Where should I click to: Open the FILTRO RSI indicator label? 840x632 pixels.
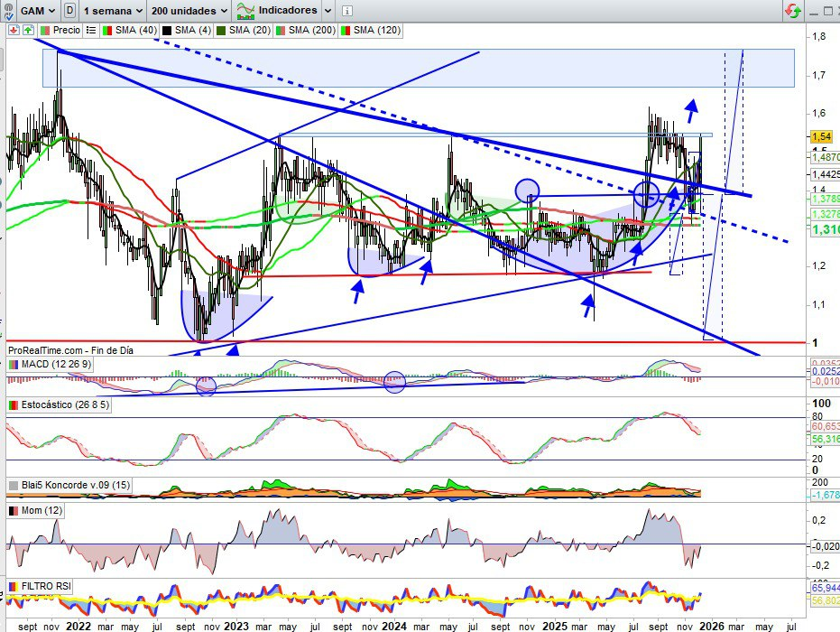[x=46, y=587]
